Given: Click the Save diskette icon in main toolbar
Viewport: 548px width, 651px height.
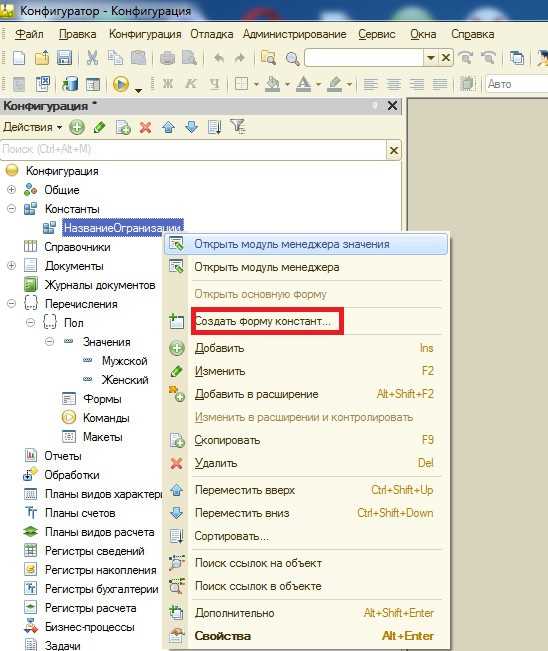Looking at the screenshot, I should 64,58.
